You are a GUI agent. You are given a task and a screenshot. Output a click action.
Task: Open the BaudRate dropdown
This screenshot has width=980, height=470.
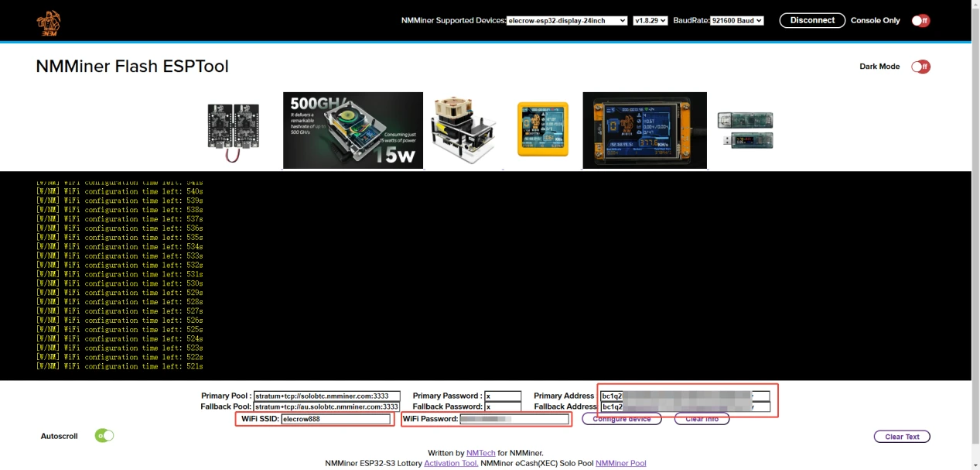tap(736, 21)
